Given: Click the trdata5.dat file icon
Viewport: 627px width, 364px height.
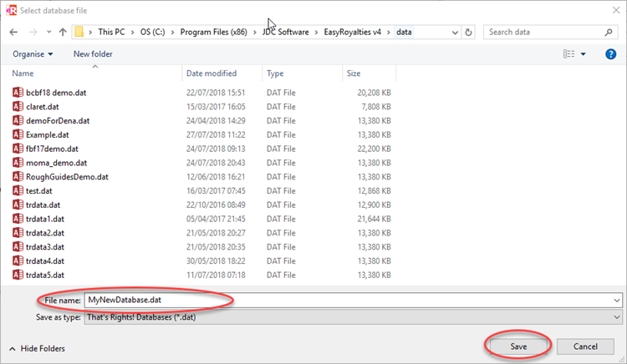Looking at the screenshot, I should pyautogui.click(x=18, y=275).
